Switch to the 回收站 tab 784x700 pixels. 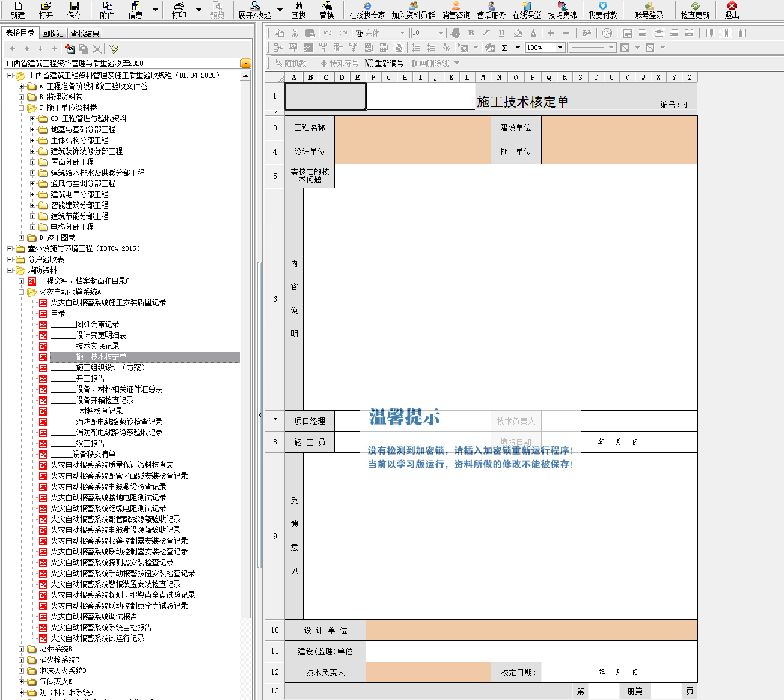tap(53, 34)
